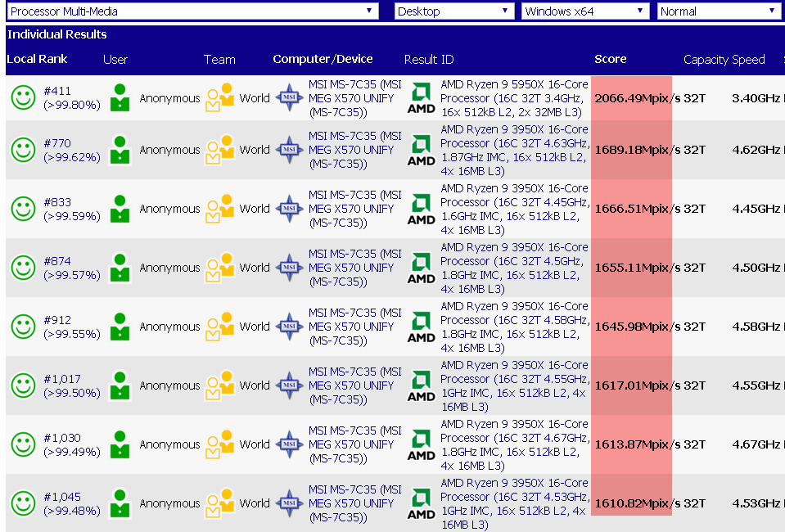The width and height of the screenshot is (785, 532).
Task: Open rank link #874 (>99.57%)
Action: pos(71,268)
